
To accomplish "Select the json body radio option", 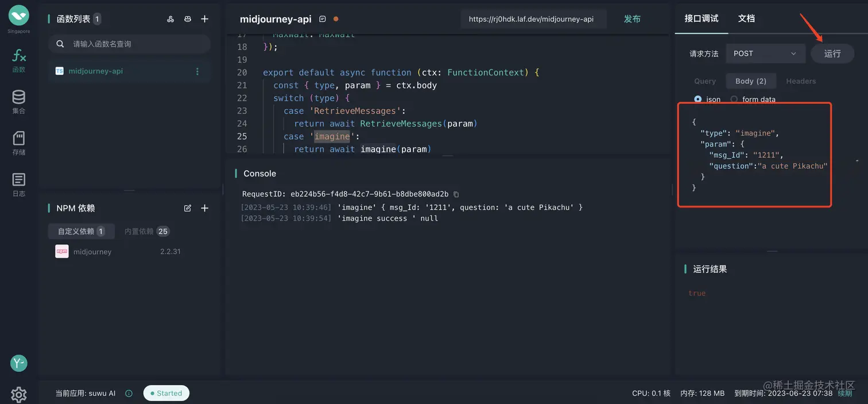I will [698, 99].
